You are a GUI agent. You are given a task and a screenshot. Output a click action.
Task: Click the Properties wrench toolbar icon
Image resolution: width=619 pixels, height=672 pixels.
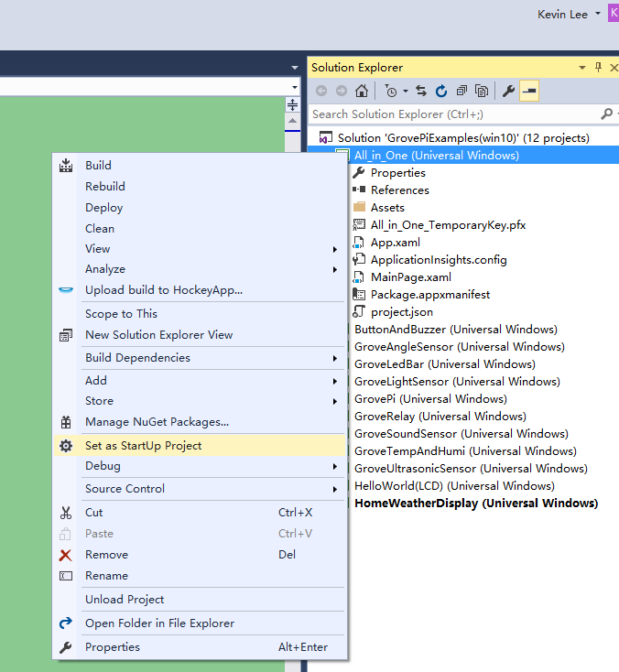[x=508, y=91]
